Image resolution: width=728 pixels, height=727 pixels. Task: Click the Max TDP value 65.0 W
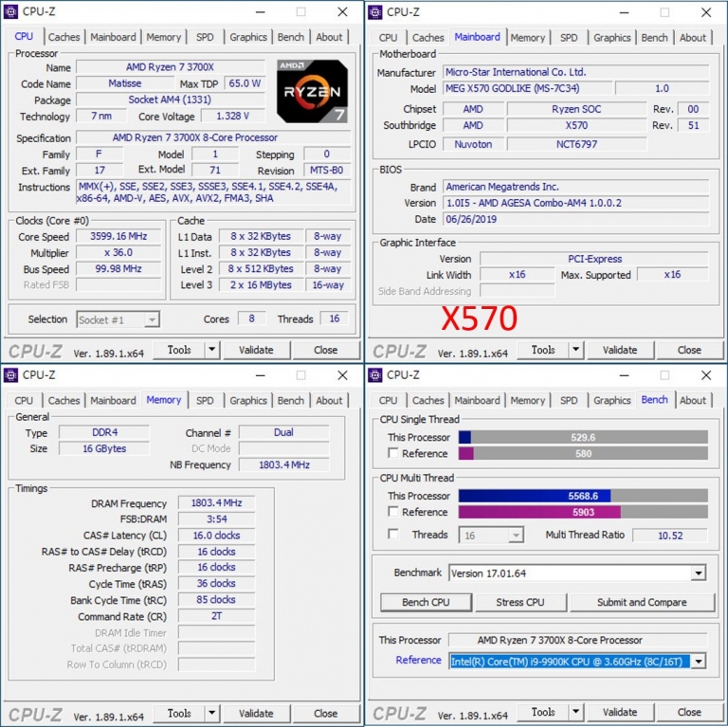pos(245,83)
